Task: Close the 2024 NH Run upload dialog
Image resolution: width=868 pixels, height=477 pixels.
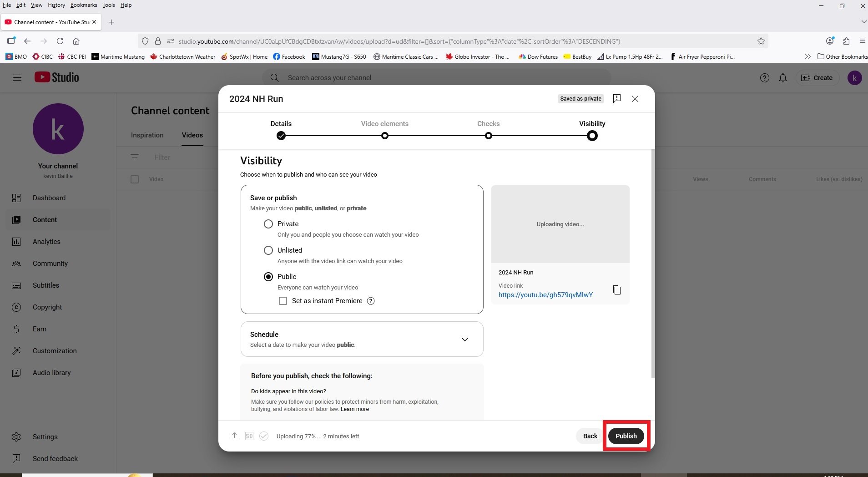Action: (x=635, y=99)
